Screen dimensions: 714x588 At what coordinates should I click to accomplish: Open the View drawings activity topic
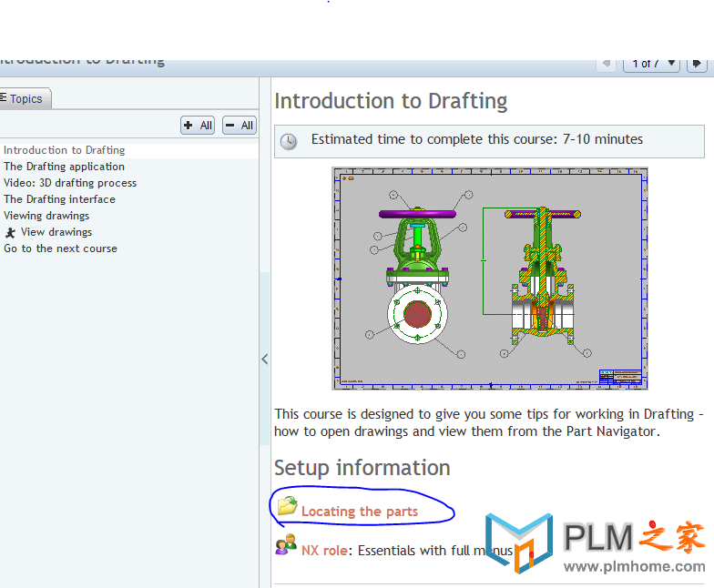coord(56,232)
